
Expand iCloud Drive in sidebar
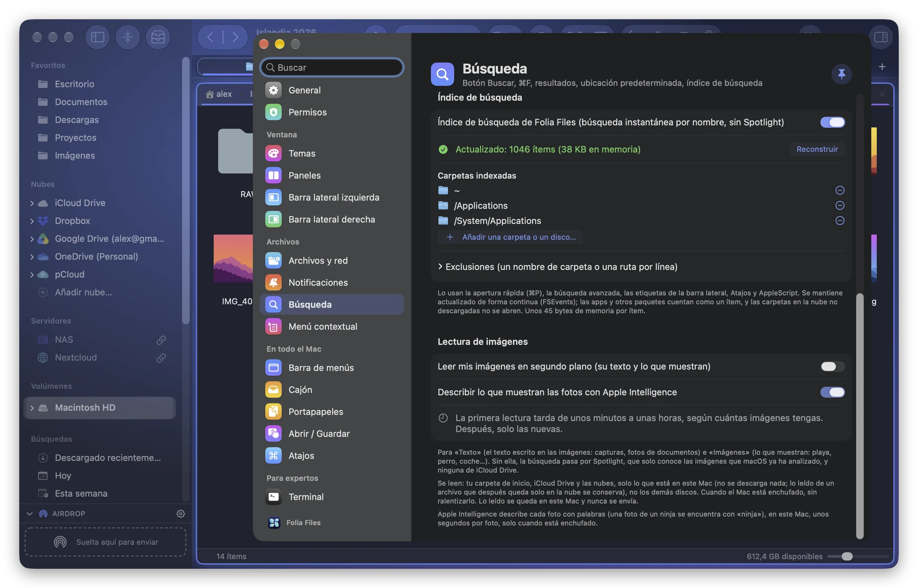point(32,203)
